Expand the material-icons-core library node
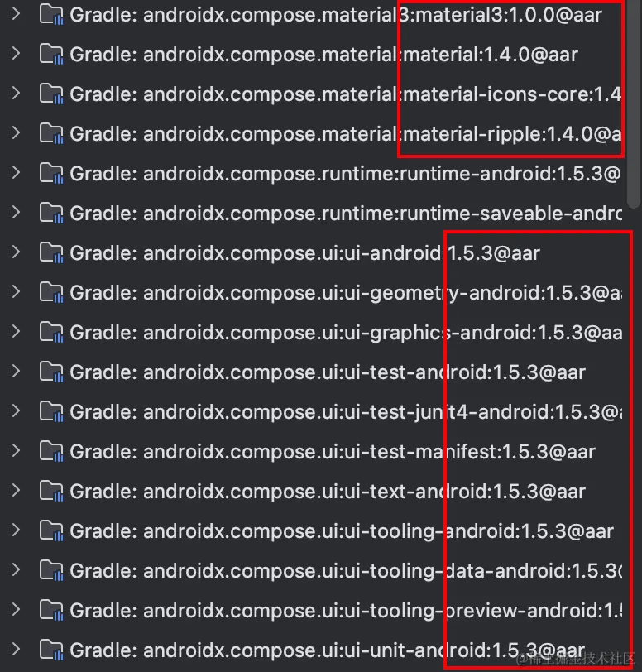Viewport: 642px width, 672px height. 16,93
